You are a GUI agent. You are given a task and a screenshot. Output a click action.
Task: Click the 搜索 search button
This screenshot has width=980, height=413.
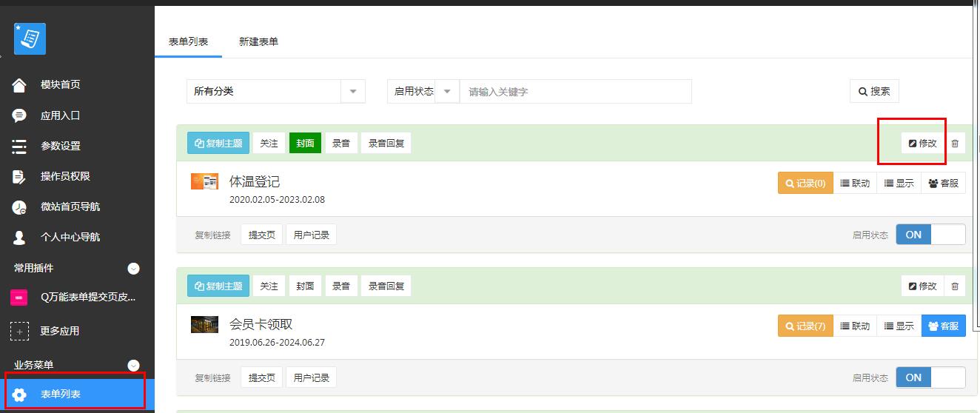click(874, 92)
